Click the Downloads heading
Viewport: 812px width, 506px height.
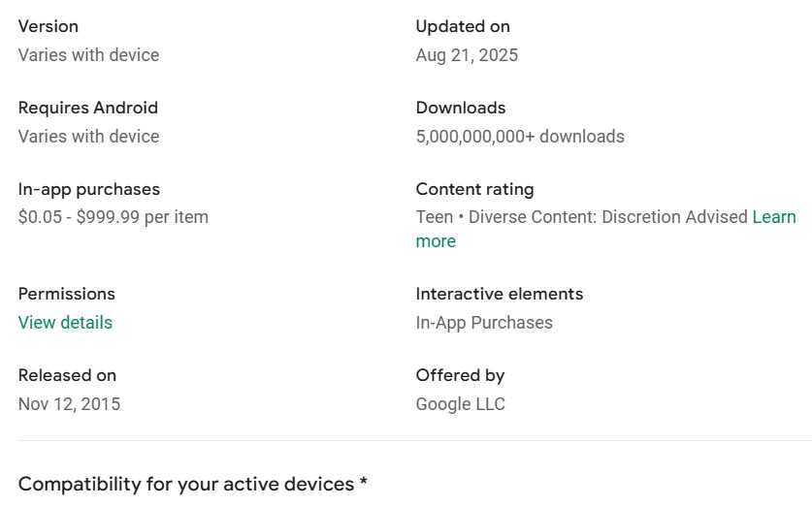click(x=461, y=108)
